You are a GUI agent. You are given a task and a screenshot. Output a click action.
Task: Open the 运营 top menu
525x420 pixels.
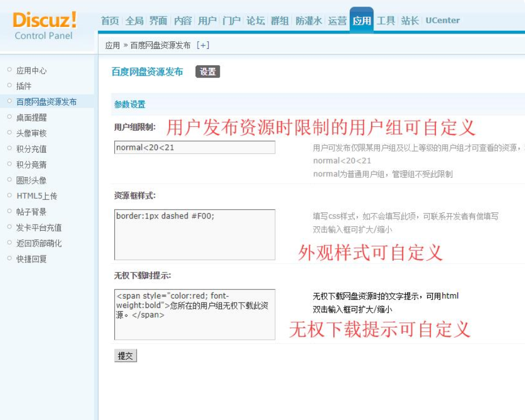point(337,21)
